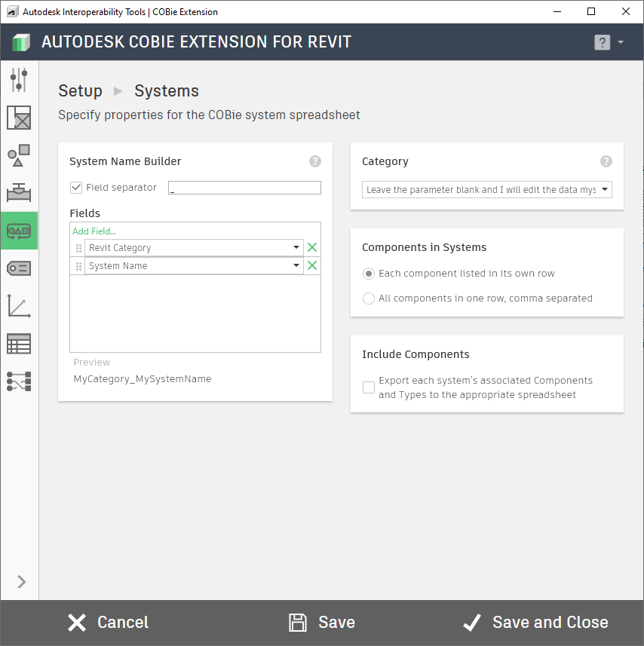Open the Spaces setup sidebar icon
The height and width of the screenshot is (646, 644).
[19, 118]
